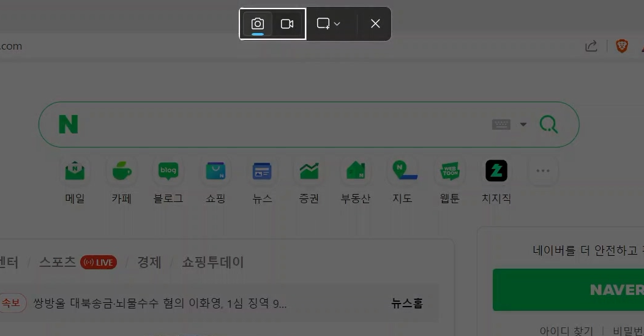The height and width of the screenshot is (336, 644).
Task: Click 아이디 찾기 link
Action: [x=566, y=330]
